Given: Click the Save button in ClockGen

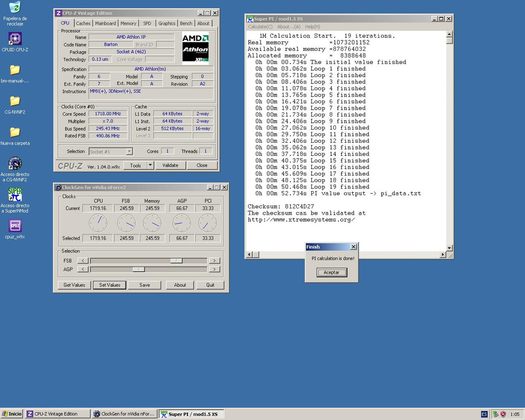Looking at the screenshot, I should 145,285.
